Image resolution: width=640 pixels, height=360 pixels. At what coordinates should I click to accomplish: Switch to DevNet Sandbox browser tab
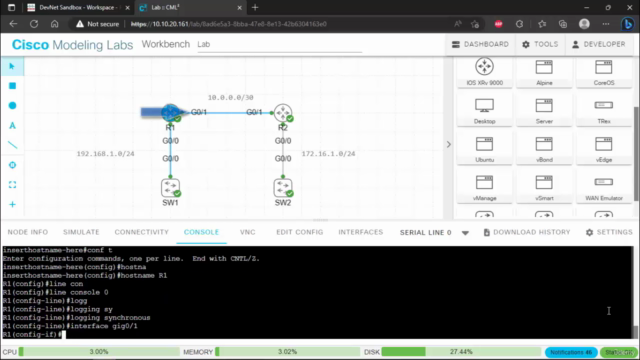(78, 7)
